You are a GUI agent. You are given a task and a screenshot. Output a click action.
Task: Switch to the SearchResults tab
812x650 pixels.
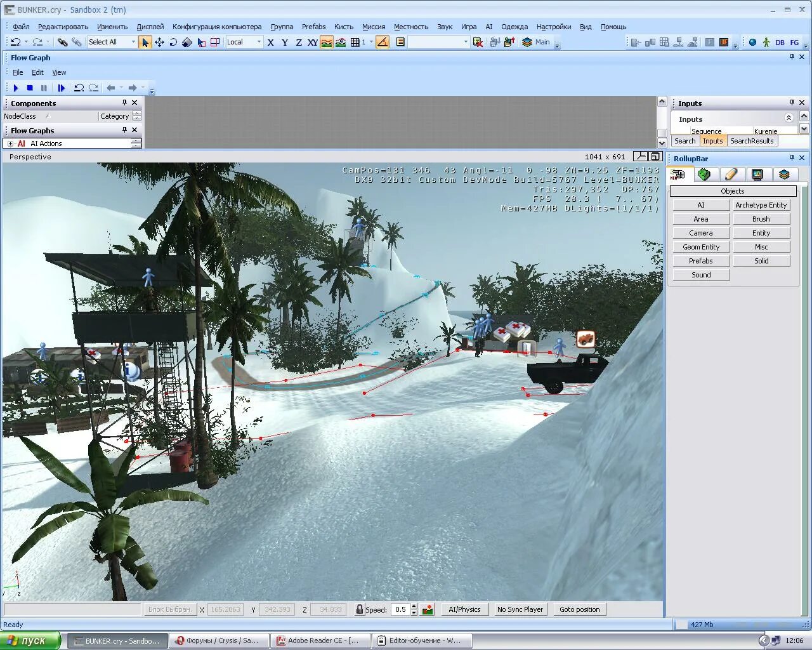pyautogui.click(x=752, y=141)
